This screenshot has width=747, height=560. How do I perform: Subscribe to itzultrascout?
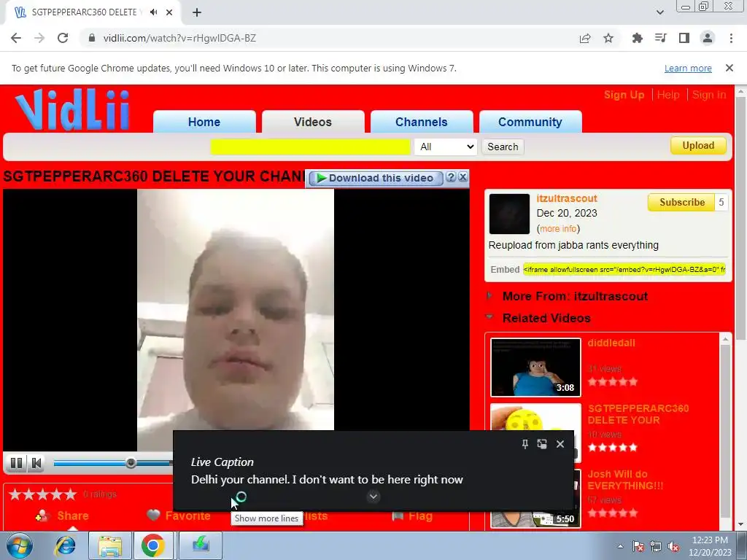coord(682,203)
